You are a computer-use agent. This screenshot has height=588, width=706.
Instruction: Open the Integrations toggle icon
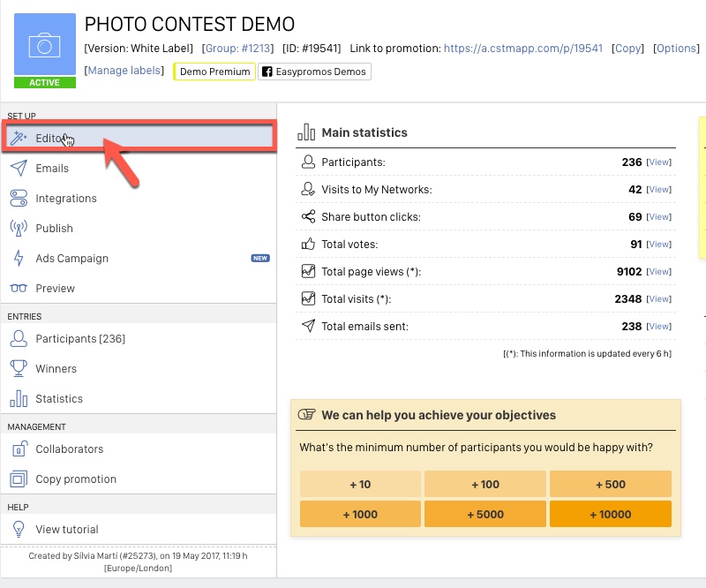(19, 199)
